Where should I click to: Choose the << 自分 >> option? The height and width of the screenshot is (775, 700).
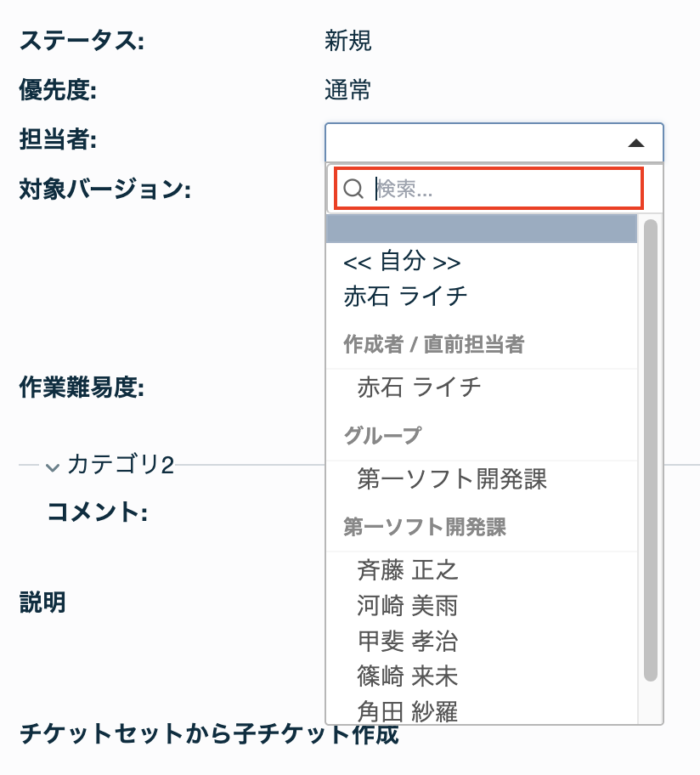[403, 261]
